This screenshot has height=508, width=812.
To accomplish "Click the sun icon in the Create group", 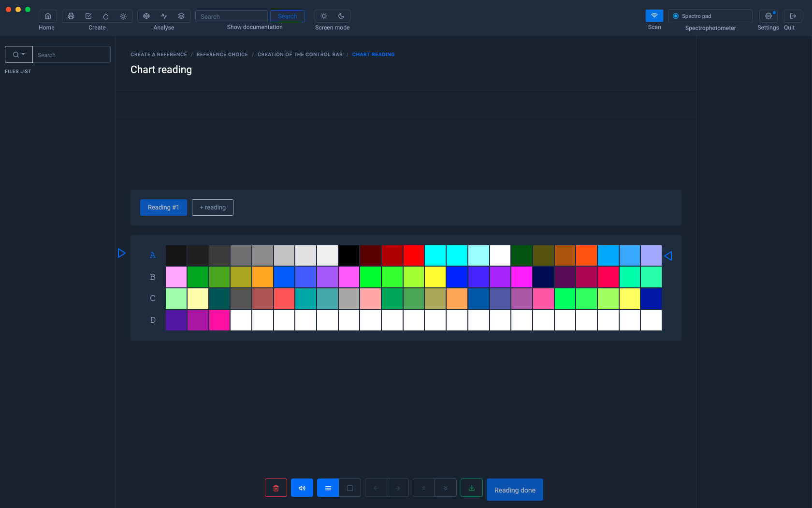I will [x=123, y=16].
